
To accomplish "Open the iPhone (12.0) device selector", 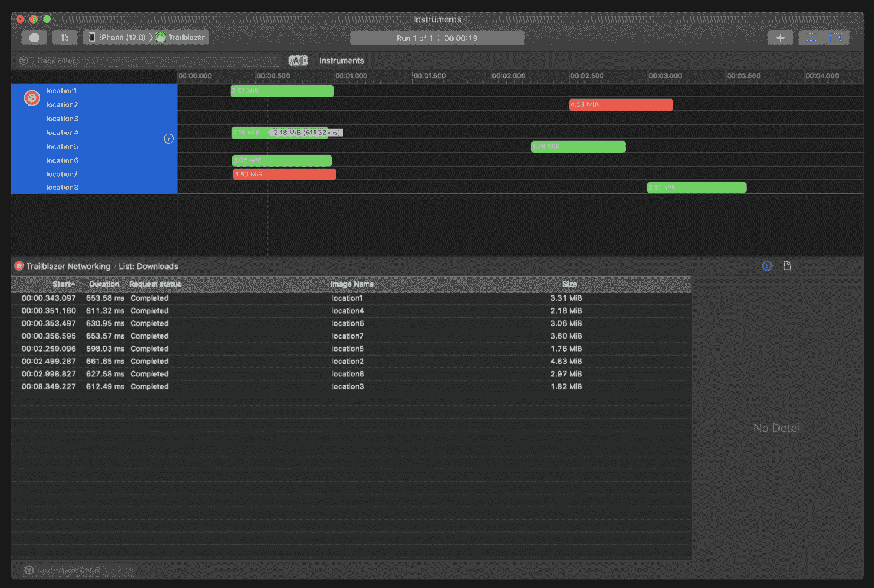I will tap(117, 38).
